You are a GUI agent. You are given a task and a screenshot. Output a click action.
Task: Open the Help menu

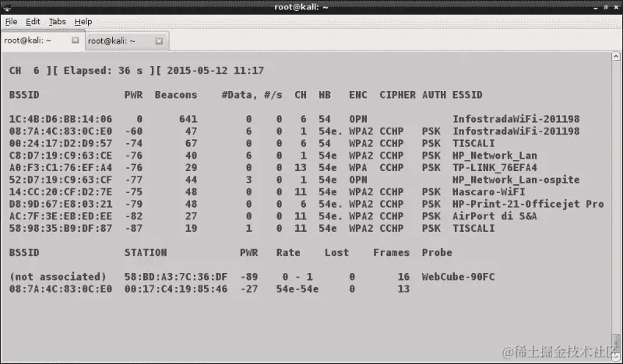[83, 22]
